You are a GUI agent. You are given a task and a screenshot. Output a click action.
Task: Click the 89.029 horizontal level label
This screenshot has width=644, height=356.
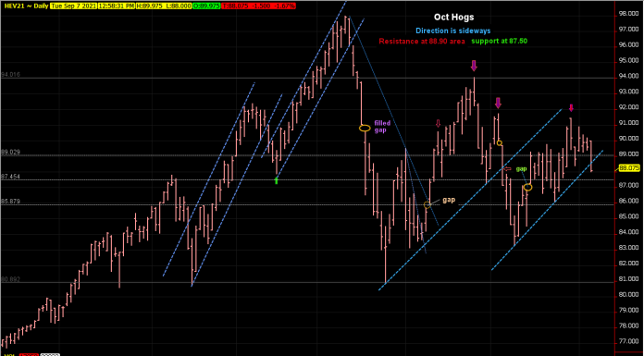point(9,152)
